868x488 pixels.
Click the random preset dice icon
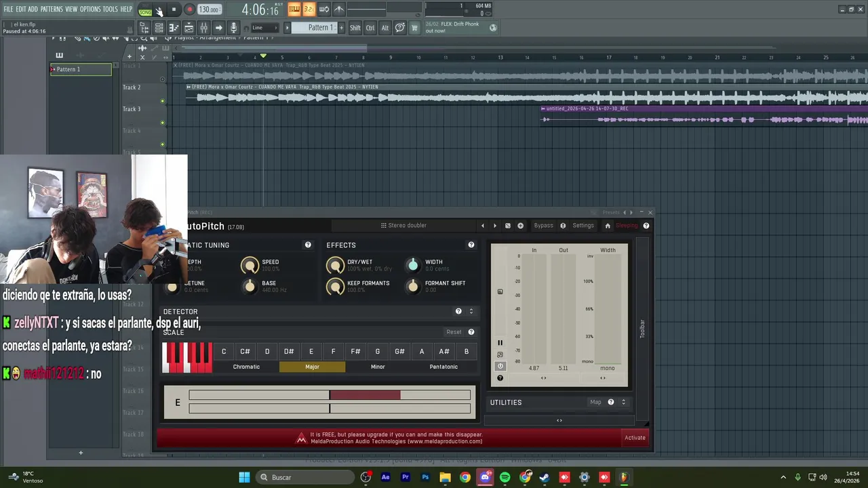tap(507, 226)
